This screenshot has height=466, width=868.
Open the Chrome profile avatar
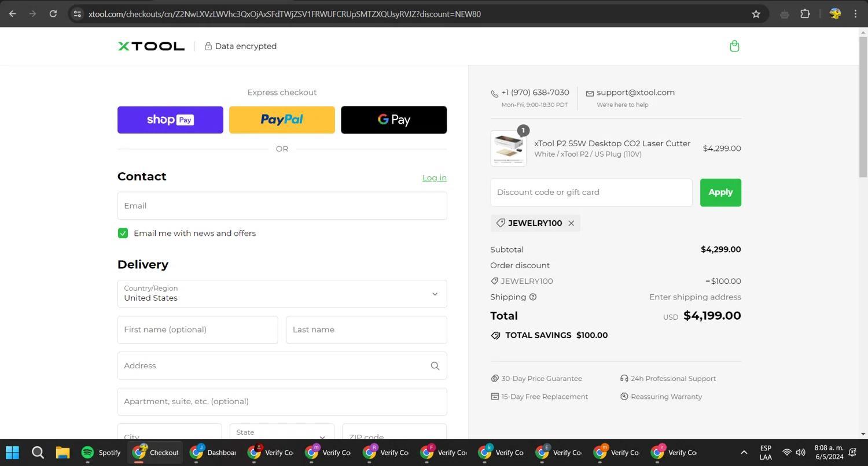click(834, 14)
